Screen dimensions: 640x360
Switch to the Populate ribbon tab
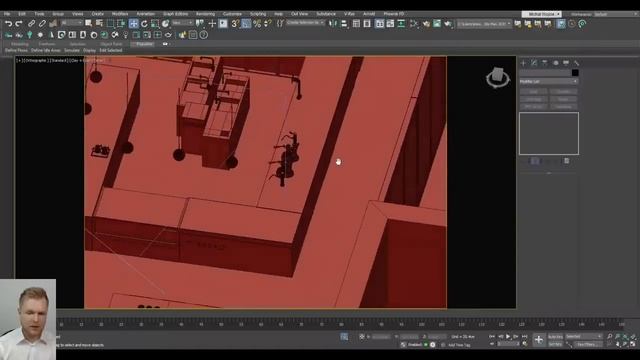pyautogui.click(x=144, y=44)
